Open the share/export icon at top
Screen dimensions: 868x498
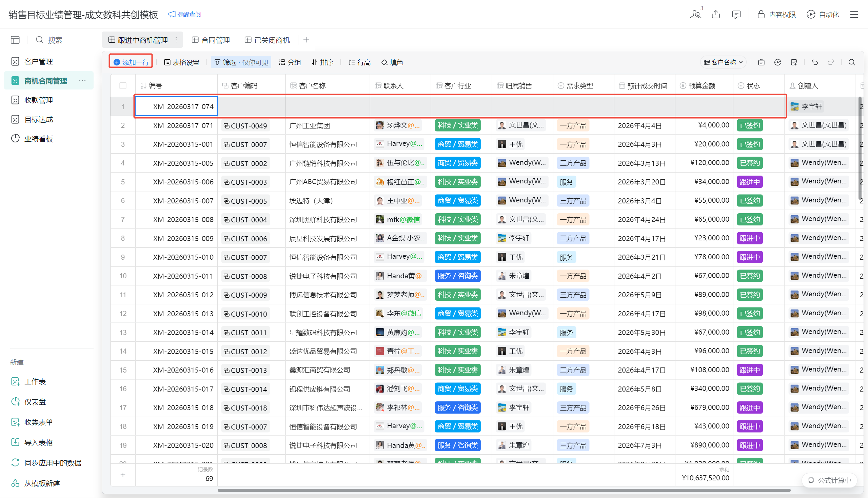pyautogui.click(x=716, y=14)
